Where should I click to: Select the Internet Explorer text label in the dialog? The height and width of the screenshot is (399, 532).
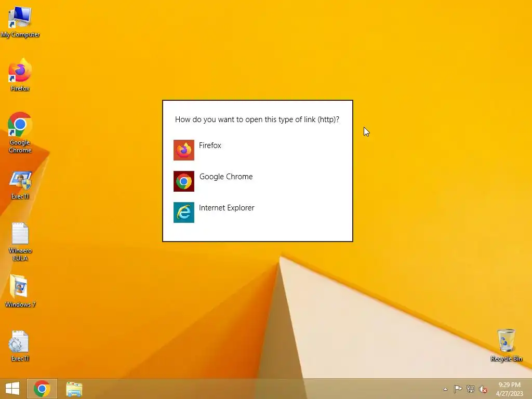(227, 208)
